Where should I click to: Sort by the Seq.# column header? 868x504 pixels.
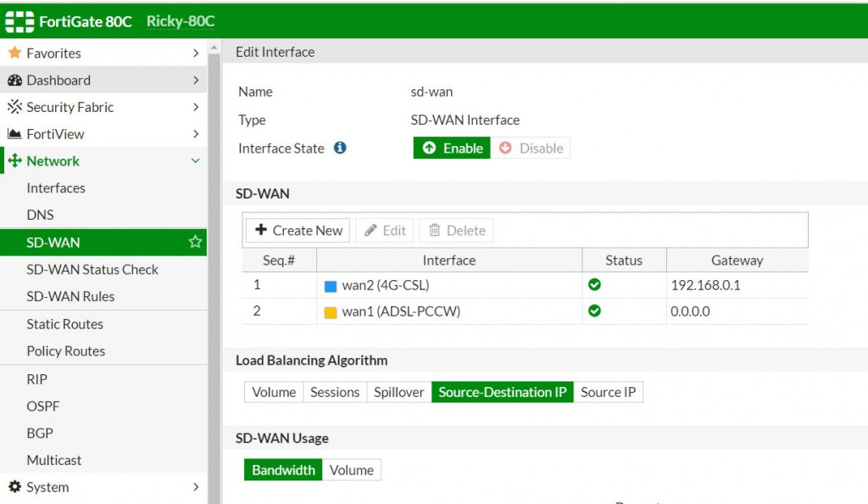[x=279, y=260]
